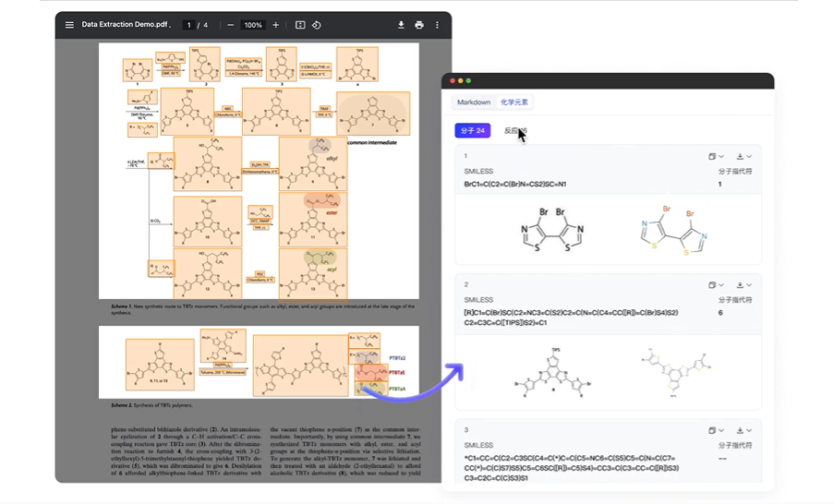834x504 pixels.
Task: Print the PDF document
Action: [x=419, y=25]
